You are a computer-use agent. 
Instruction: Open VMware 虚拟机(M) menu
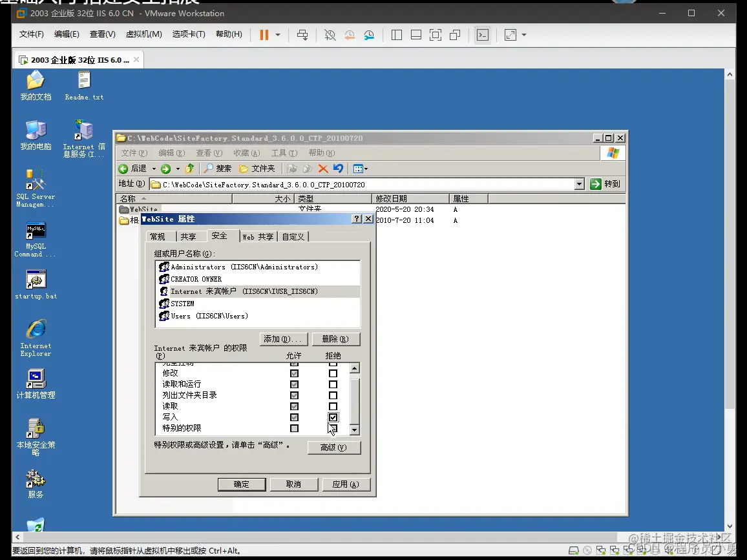click(x=144, y=34)
